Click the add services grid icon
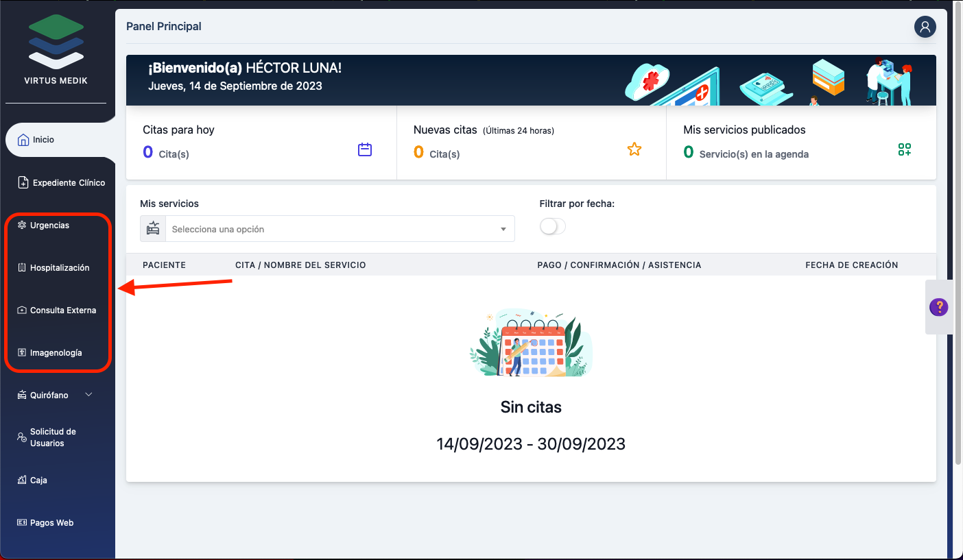Image resolution: width=963 pixels, height=560 pixels. pos(905,149)
